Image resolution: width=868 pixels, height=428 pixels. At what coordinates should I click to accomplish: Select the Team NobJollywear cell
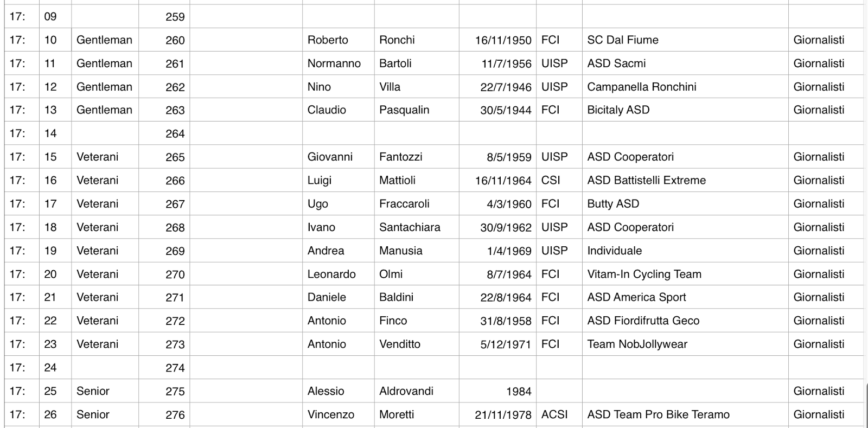tap(685, 343)
